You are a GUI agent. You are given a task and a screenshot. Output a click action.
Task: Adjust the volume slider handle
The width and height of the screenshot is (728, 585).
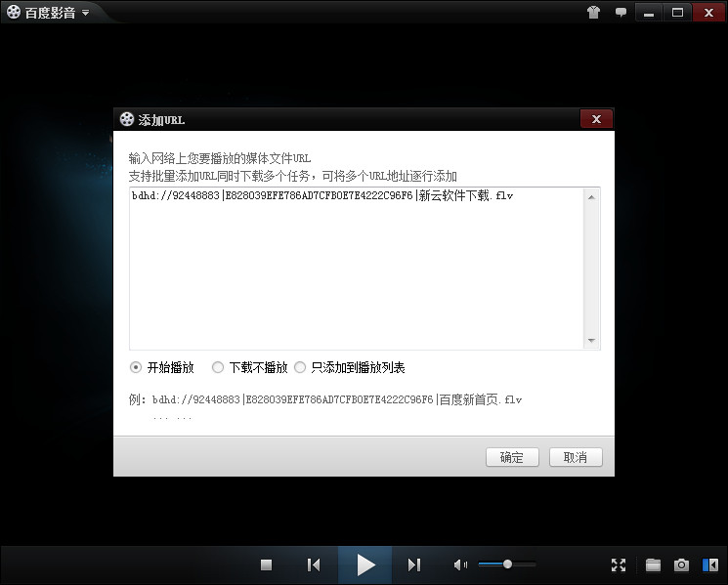click(x=507, y=564)
